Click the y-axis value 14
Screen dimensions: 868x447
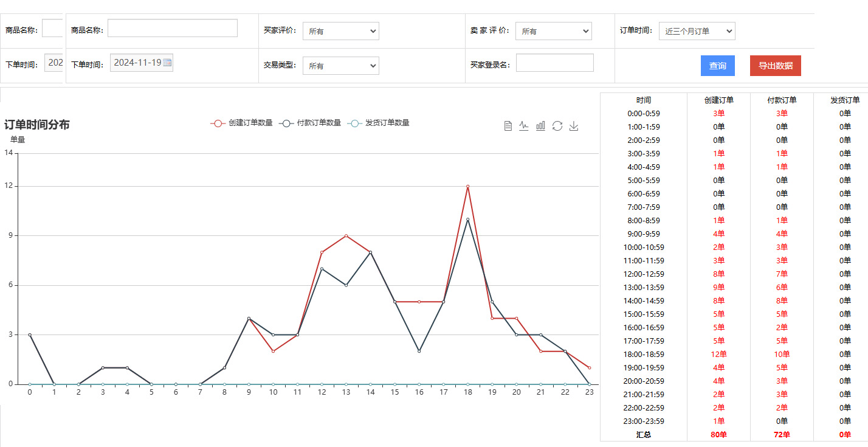pyautogui.click(x=9, y=153)
